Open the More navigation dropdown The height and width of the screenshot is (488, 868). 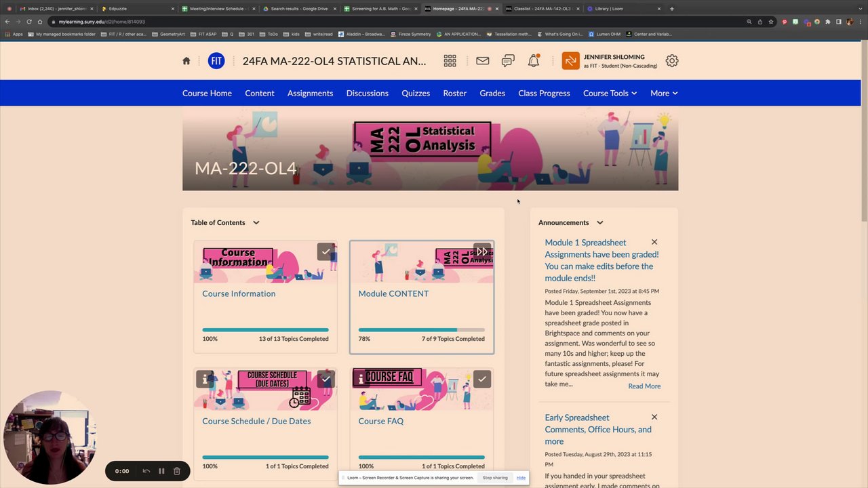664,93
